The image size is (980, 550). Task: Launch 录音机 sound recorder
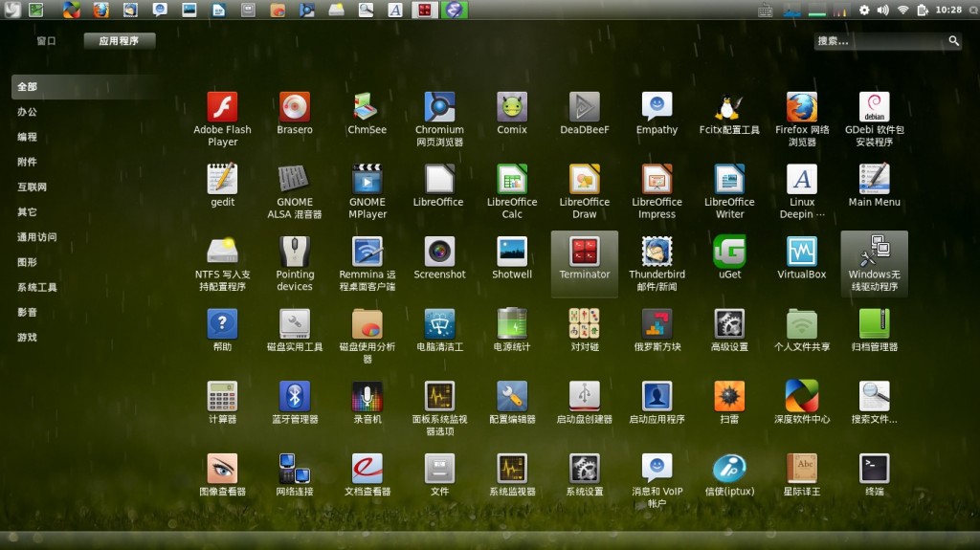point(367,403)
